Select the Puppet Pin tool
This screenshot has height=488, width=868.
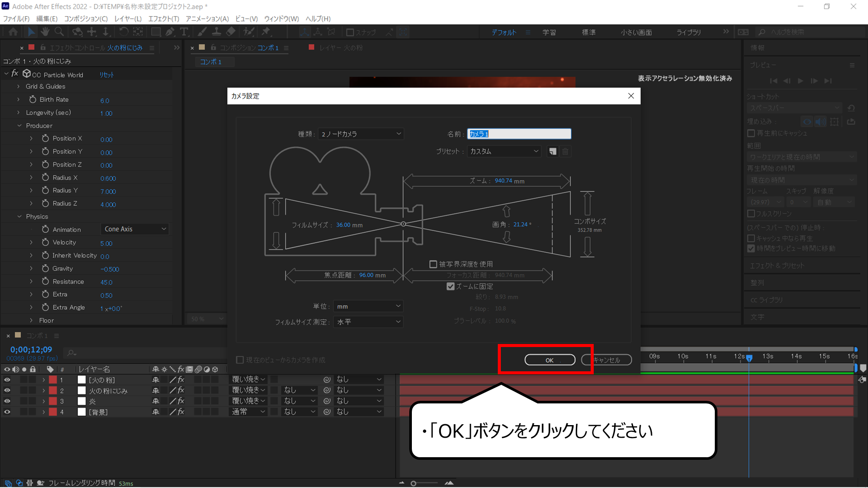266,32
